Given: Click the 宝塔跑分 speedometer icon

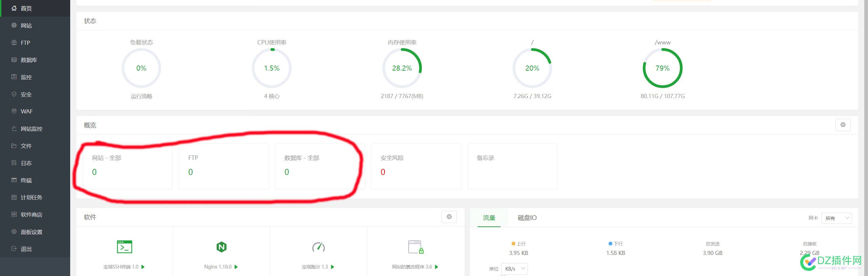Looking at the screenshot, I should (x=318, y=247).
